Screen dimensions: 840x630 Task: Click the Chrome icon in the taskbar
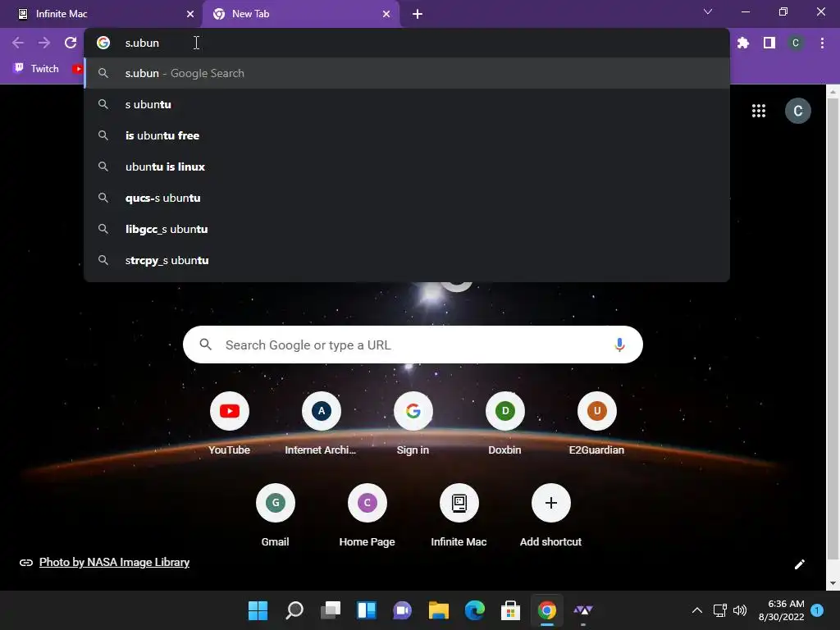coord(547,610)
